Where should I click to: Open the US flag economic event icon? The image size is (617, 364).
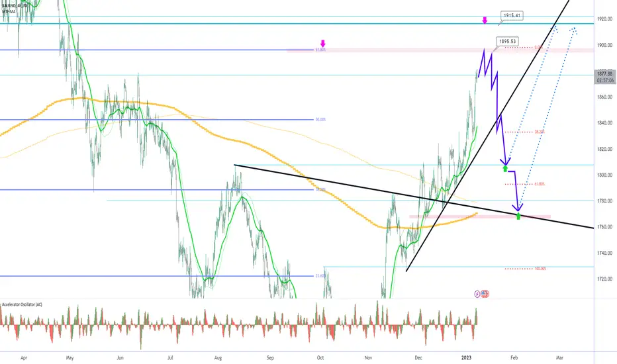pos(485,294)
